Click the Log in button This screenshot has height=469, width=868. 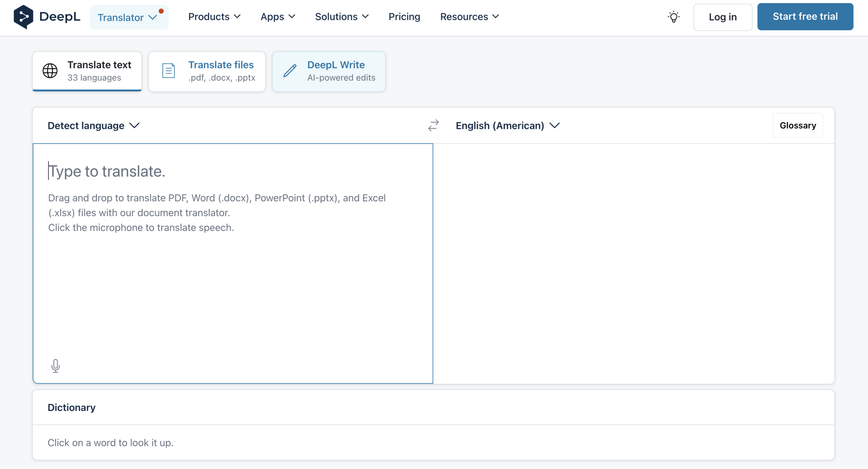[x=722, y=17]
